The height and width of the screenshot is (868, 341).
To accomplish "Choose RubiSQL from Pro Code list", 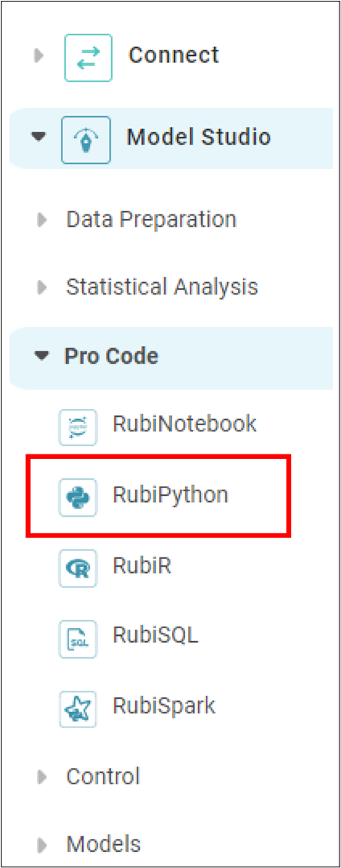I will [x=155, y=636].
